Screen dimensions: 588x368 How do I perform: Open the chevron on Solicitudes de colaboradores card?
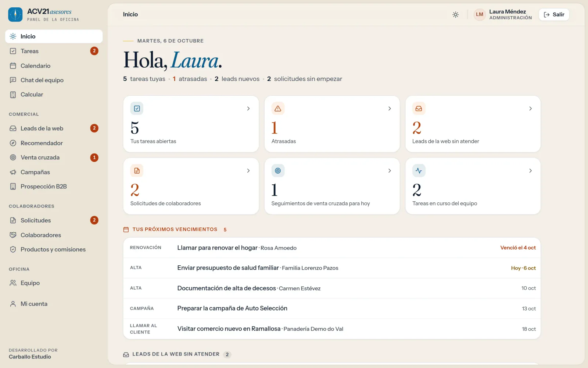(x=248, y=171)
